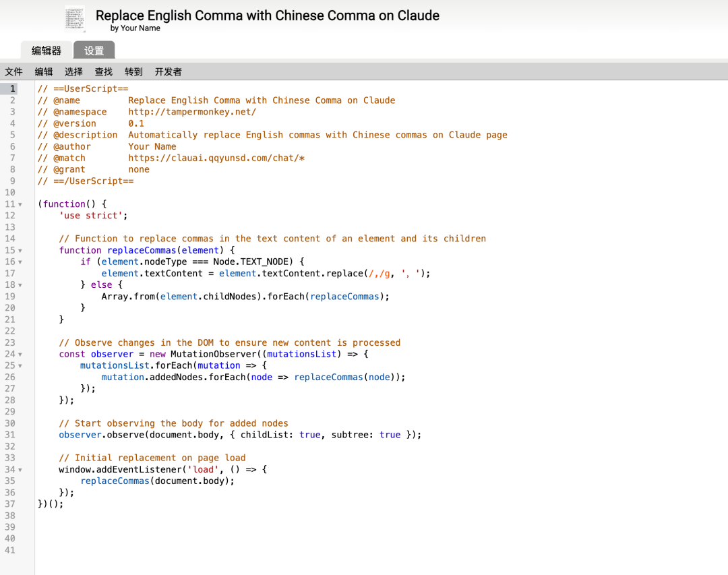Screen dimensions: 728x575
Task: Click the @version value 0.1
Action: (x=136, y=123)
